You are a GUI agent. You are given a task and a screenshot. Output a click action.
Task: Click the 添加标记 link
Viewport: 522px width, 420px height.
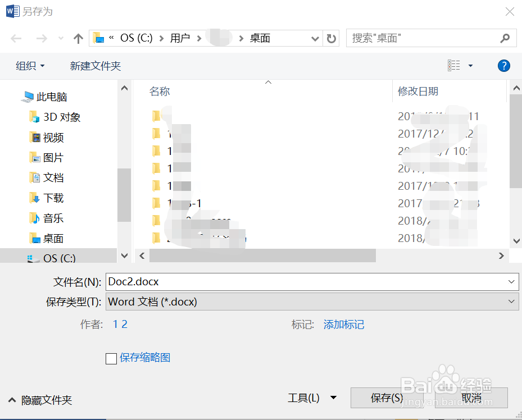click(343, 324)
